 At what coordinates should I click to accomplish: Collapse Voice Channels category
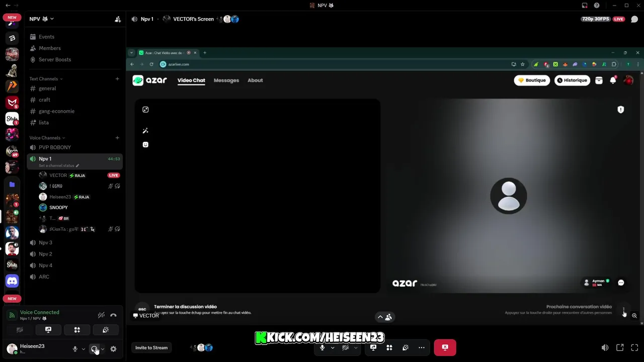[47, 138]
